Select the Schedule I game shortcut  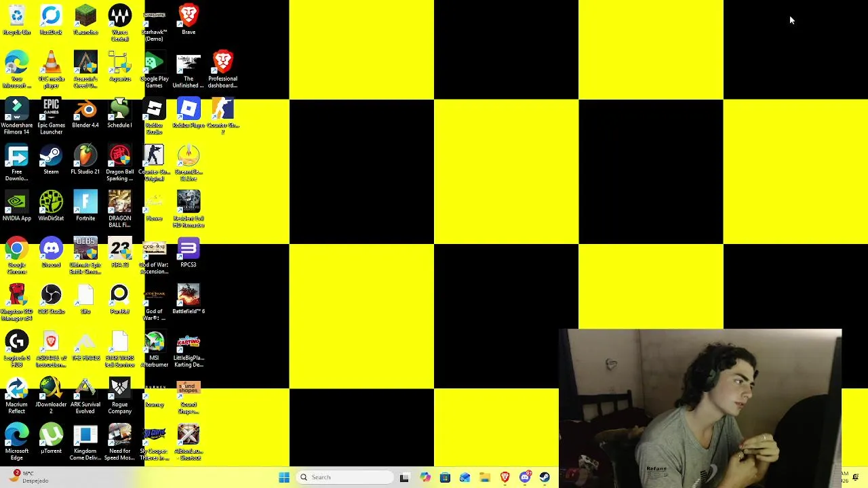pos(119,113)
